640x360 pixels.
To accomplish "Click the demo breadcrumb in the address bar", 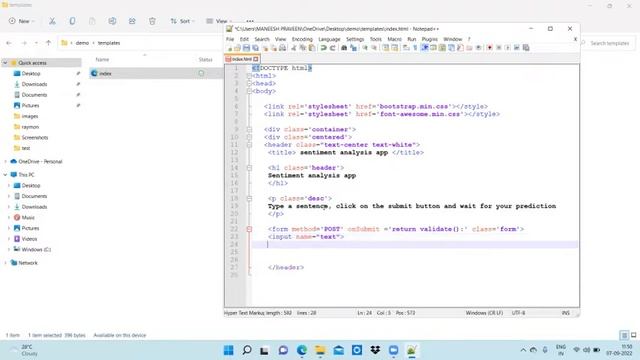I will [x=82, y=43].
